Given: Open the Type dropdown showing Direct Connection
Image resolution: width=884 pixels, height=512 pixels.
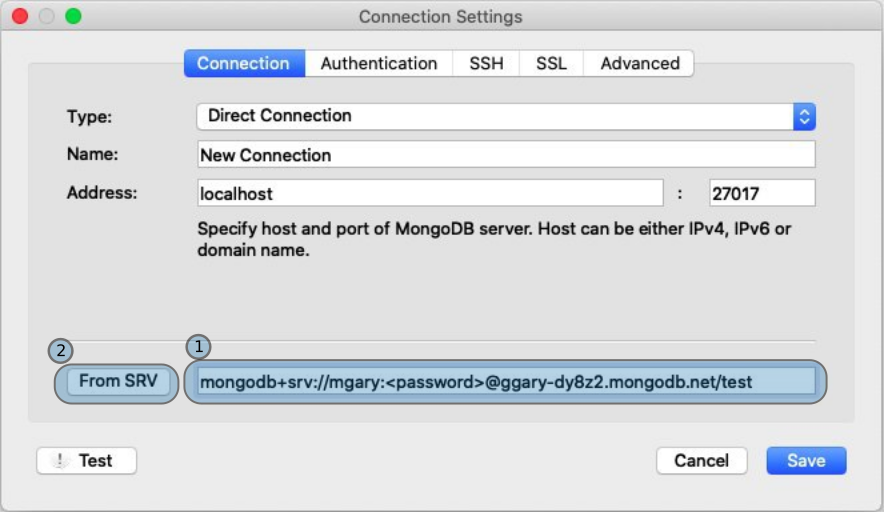Looking at the screenshot, I should pyautogui.click(x=506, y=116).
